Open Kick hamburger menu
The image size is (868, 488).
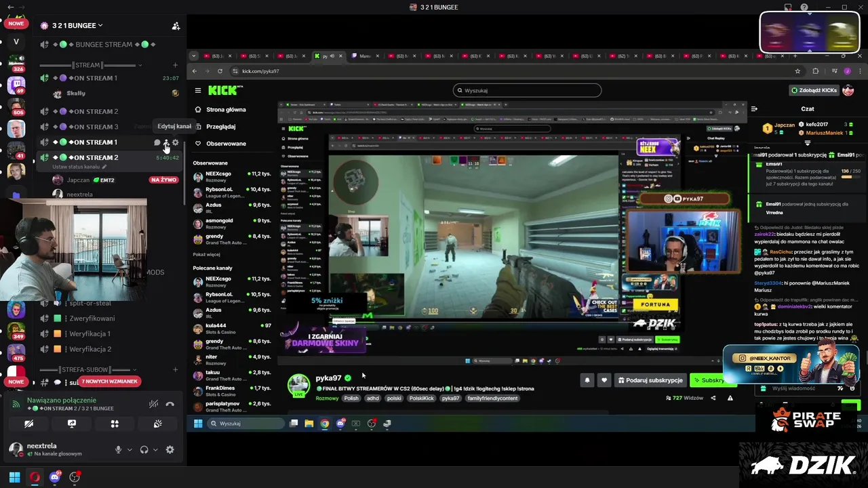coord(198,90)
